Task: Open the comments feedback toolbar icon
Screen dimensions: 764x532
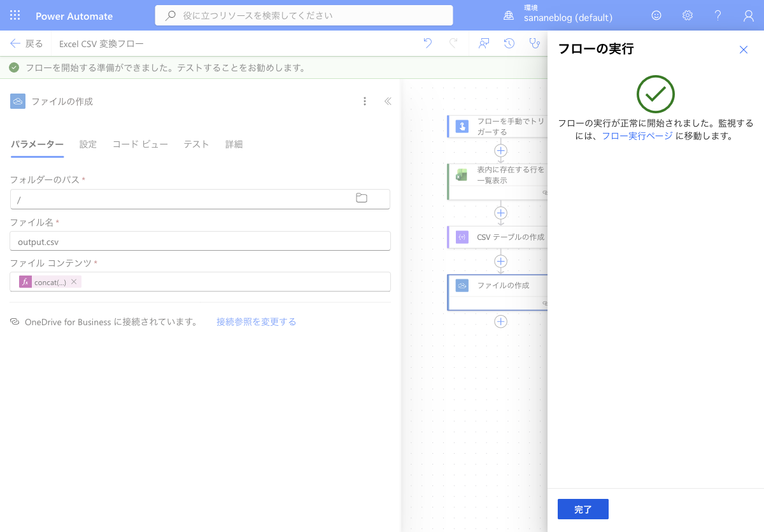Action: [x=485, y=43]
